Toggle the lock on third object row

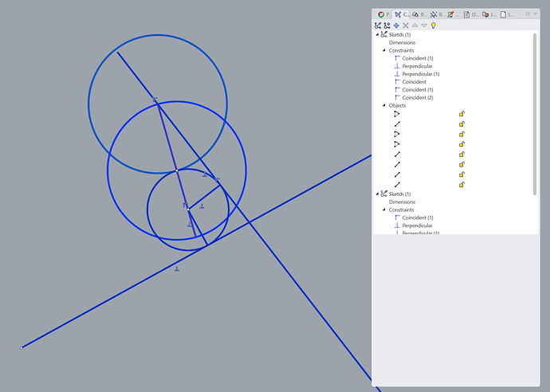point(462,134)
